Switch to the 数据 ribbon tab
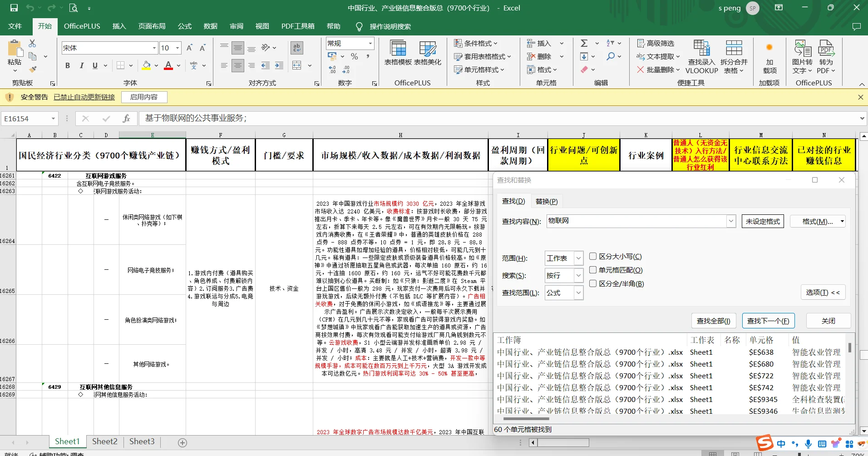This screenshot has height=456, width=868. (211, 26)
